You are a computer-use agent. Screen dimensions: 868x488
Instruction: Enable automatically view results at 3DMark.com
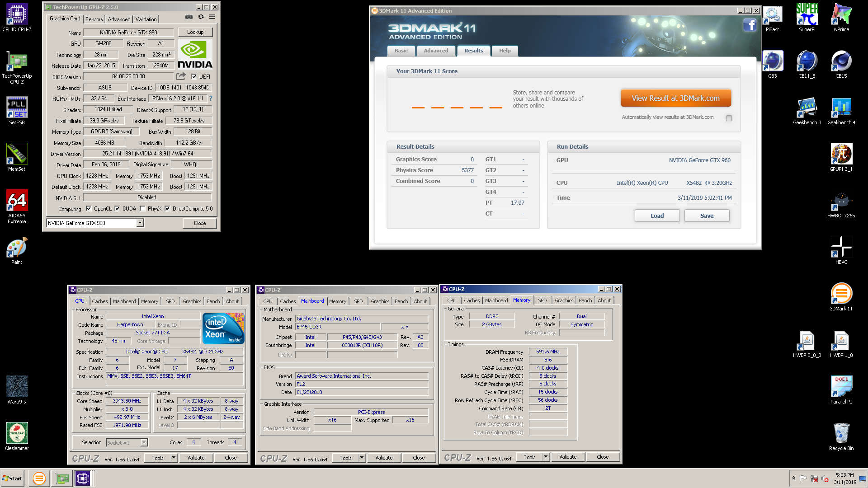coord(729,118)
